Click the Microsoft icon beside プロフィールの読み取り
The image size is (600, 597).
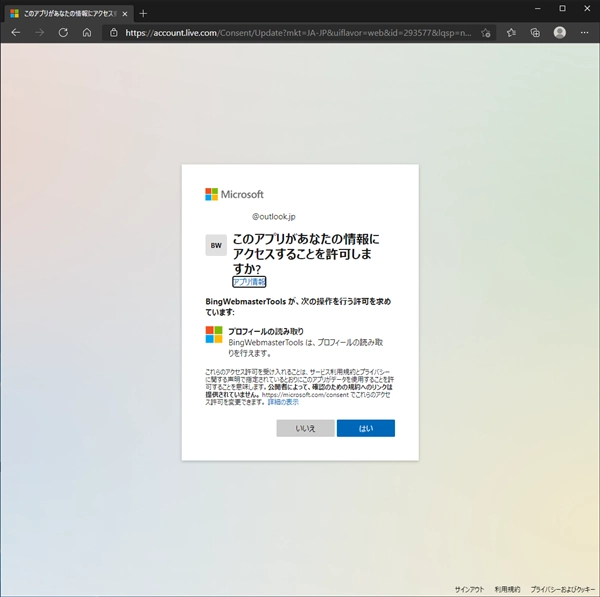[214, 334]
